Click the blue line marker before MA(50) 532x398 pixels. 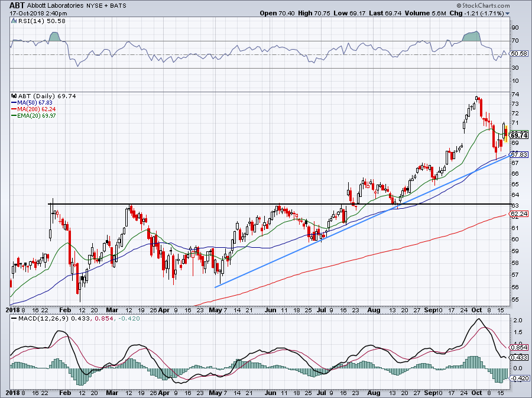pyautogui.click(x=14, y=102)
